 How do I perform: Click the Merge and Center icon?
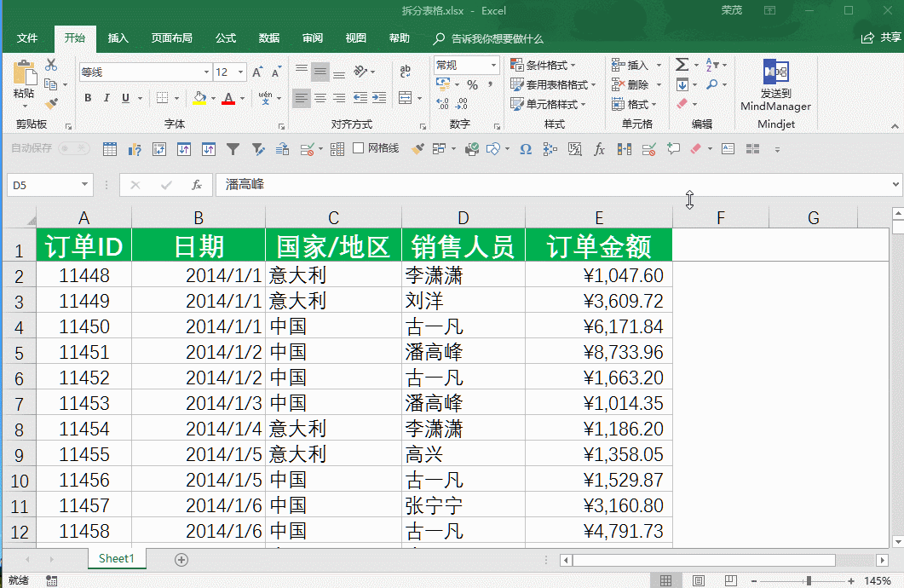click(x=406, y=98)
